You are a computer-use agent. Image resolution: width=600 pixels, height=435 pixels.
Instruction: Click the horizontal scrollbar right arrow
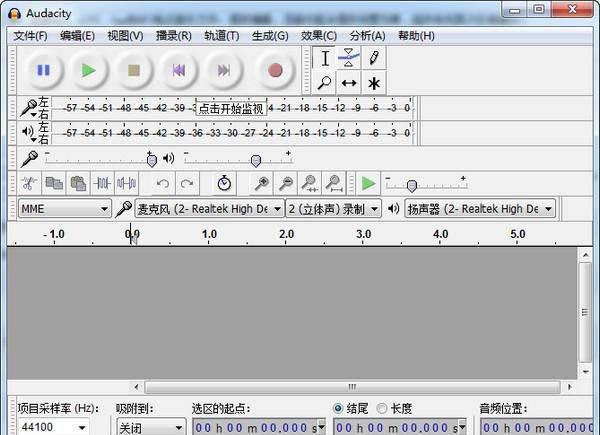(x=570, y=387)
